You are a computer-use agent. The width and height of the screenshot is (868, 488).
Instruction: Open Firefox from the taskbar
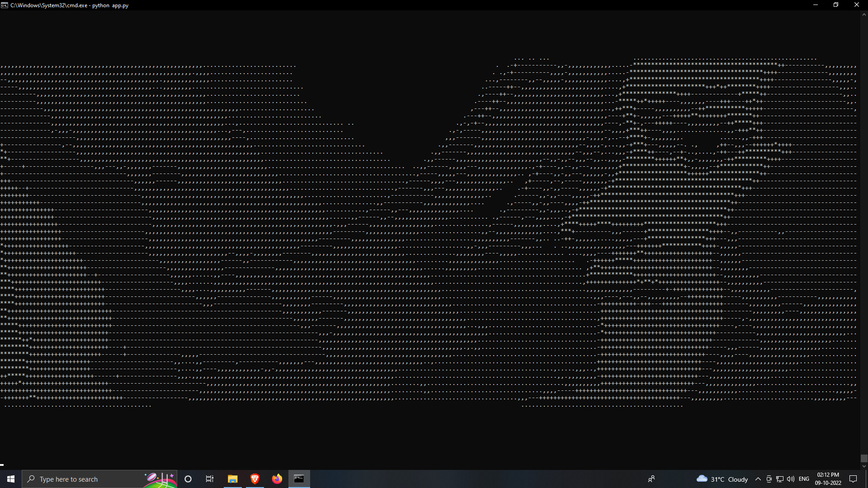tap(277, 479)
